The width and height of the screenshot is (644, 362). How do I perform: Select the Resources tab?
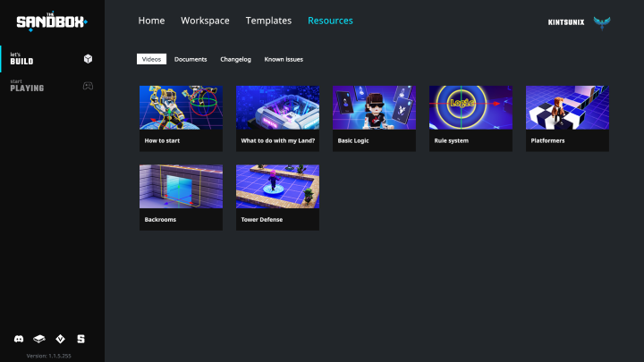(330, 21)
